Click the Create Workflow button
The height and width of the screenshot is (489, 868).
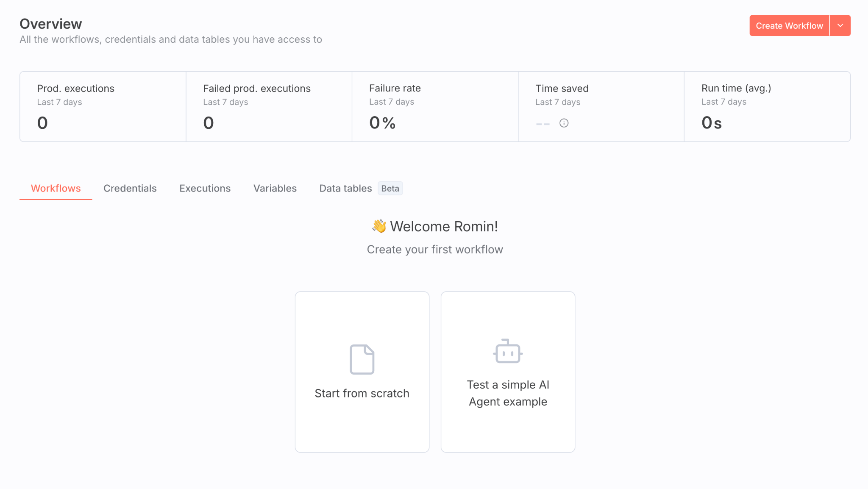(789, 25)
